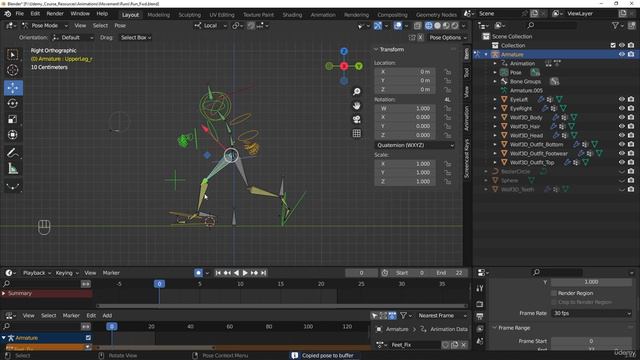Expand the Summary row in timeline
This screenshot has height=360, width=640.
point(4,293)
